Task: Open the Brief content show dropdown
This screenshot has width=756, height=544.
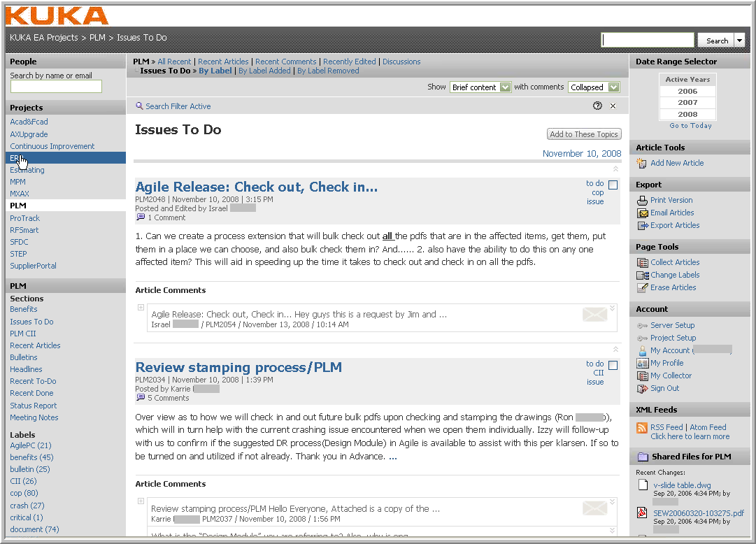Action: [492, 87]
